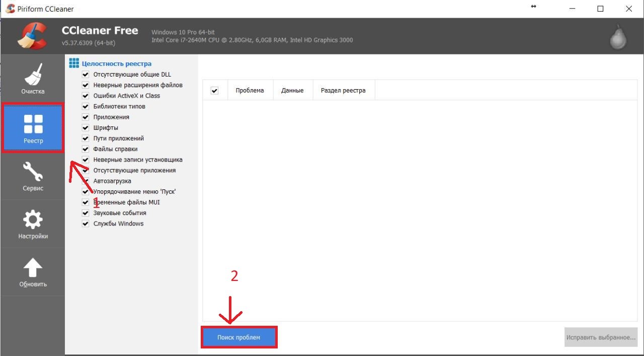Sort results by Раздел реестра column

(344, 91)
